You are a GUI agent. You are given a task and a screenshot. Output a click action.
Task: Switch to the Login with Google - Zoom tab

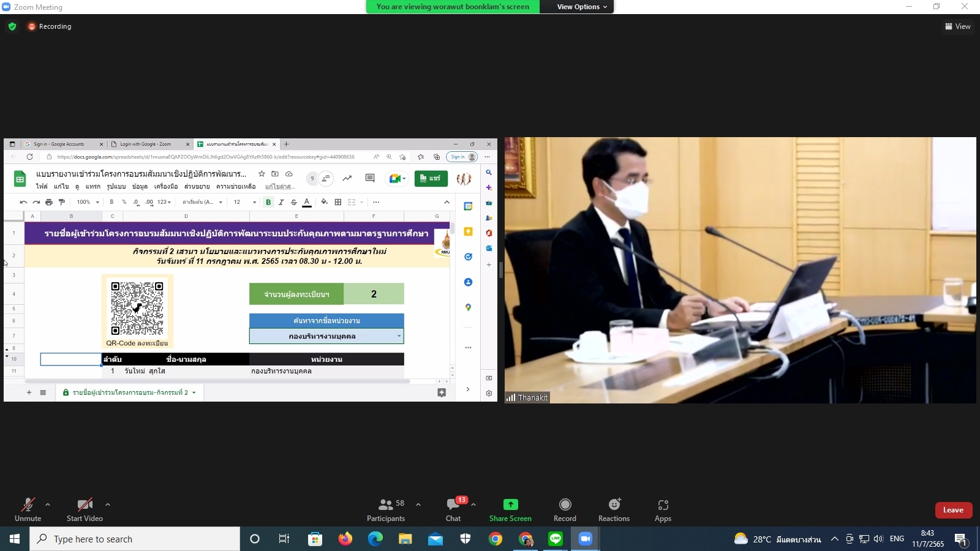pyautogui.click(x=150, y=144)
